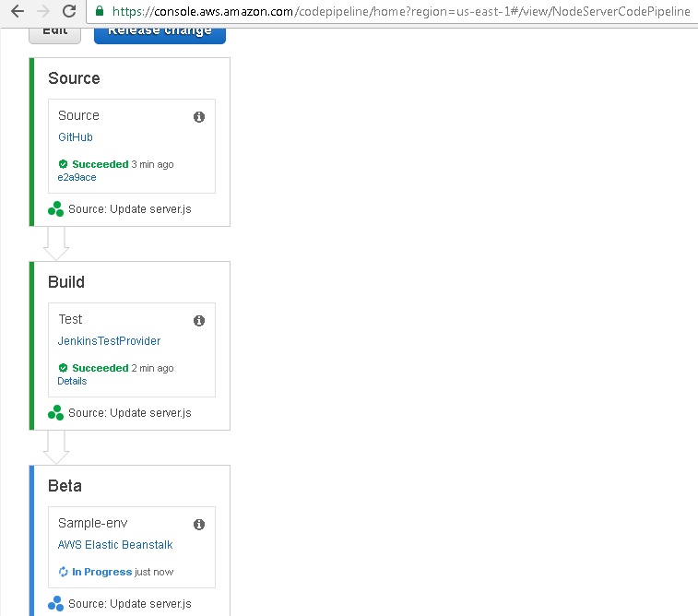This screenshot has width=698, height=616.
Task: Click the Source stage heading
Action: (x=74, y=78)
